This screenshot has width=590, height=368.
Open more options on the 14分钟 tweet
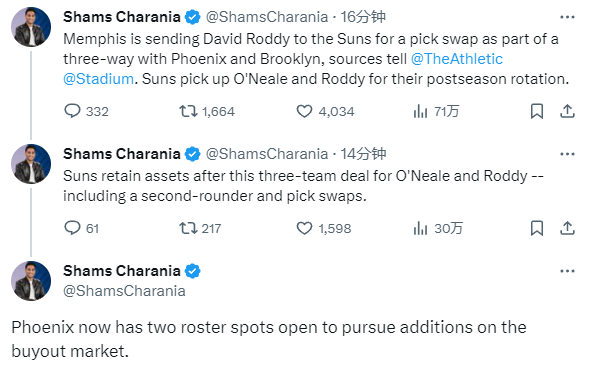click(567, 154)
